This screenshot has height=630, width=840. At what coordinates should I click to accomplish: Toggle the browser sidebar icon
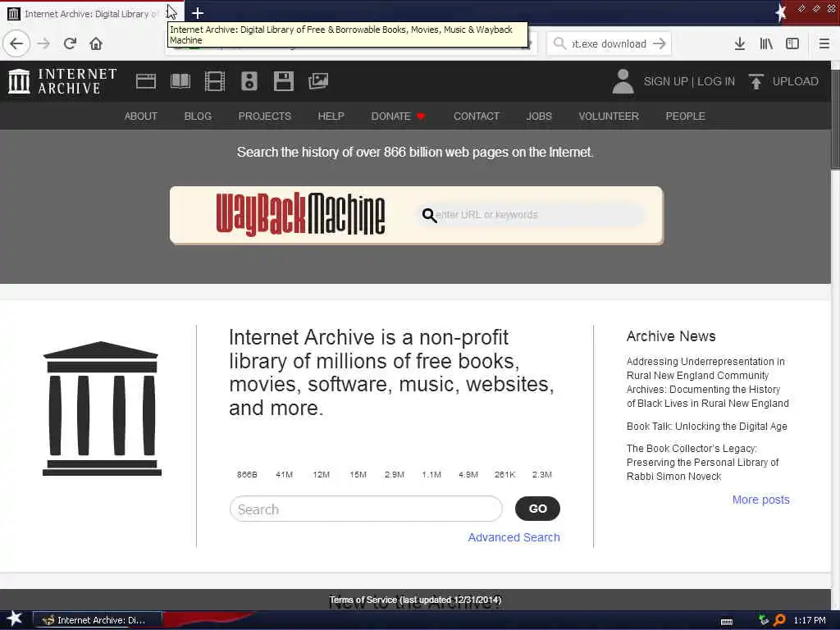[792, 43]
